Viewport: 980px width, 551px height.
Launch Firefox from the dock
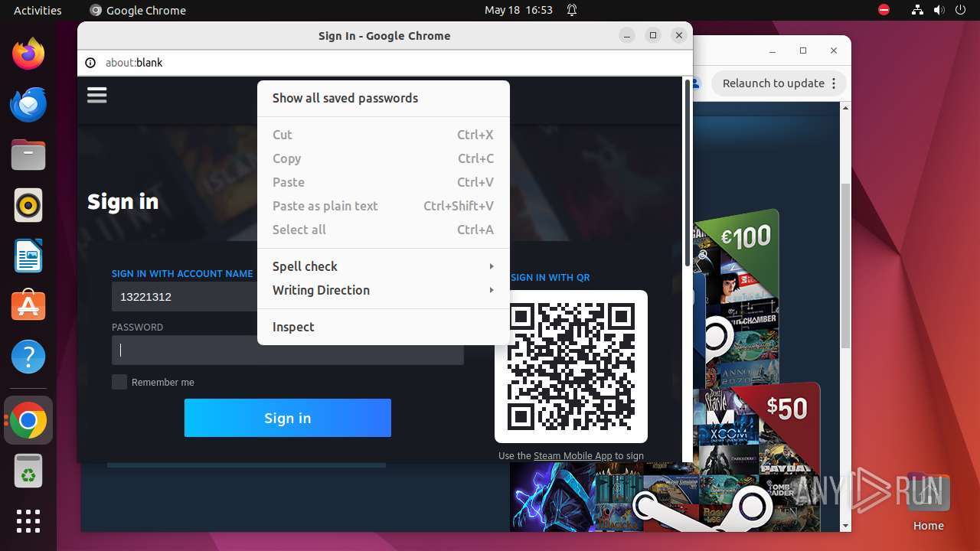pyautogui.click(x=28, y=54)
